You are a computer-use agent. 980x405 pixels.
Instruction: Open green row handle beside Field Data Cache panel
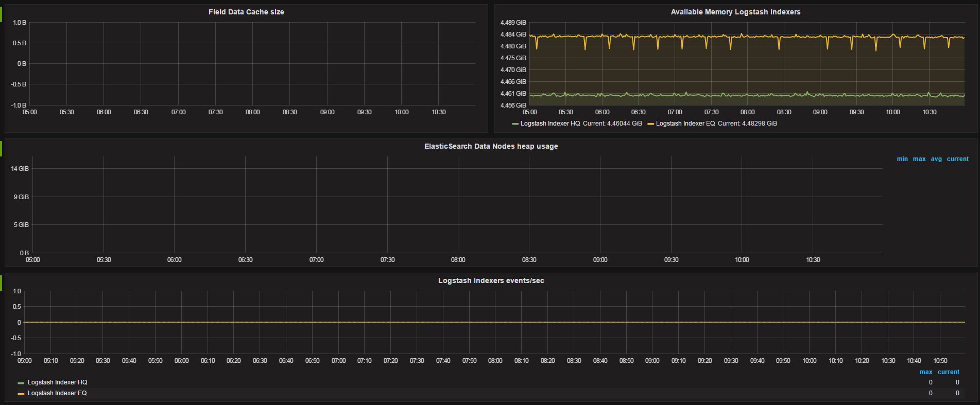point(1,14)
